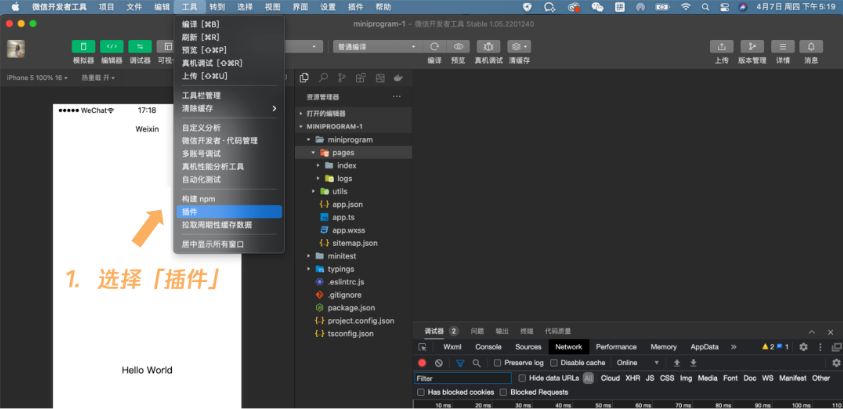
Task: Filter requests by XHR type
Action: 632,378
